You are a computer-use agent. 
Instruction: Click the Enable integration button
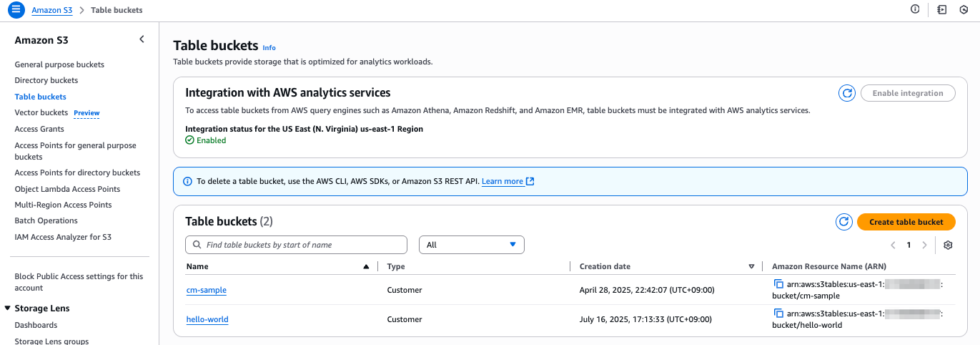(909, 93)
